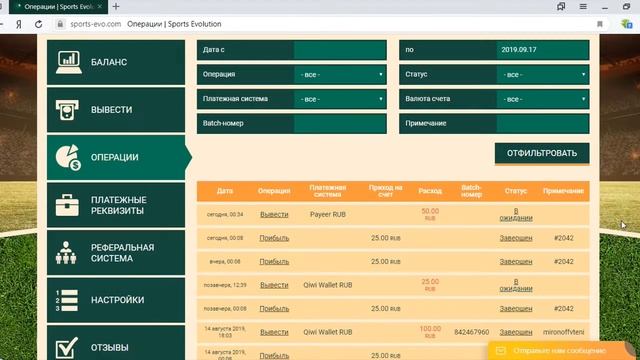
Task: Expand the Валюта счета filter dropdown
Action: tap(543, 99)
